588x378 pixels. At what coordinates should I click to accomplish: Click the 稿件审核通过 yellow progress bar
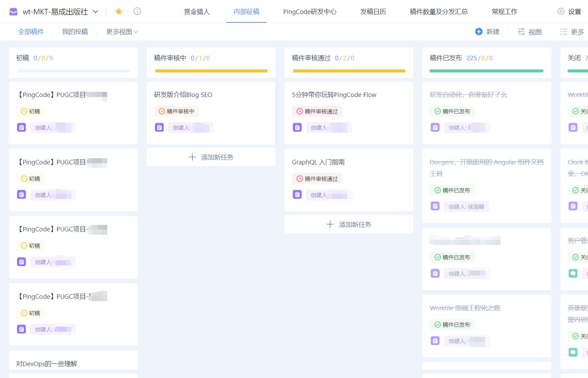[349, 71]
